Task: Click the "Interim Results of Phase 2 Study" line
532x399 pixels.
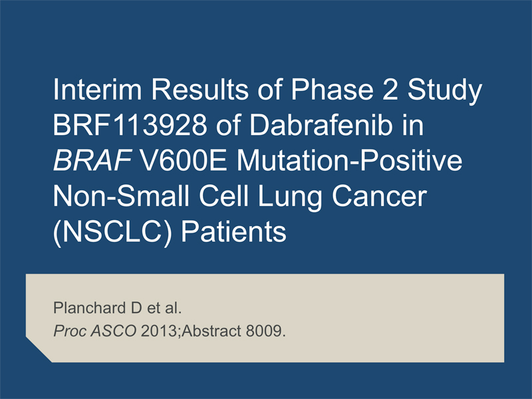Action: (267, 90)
